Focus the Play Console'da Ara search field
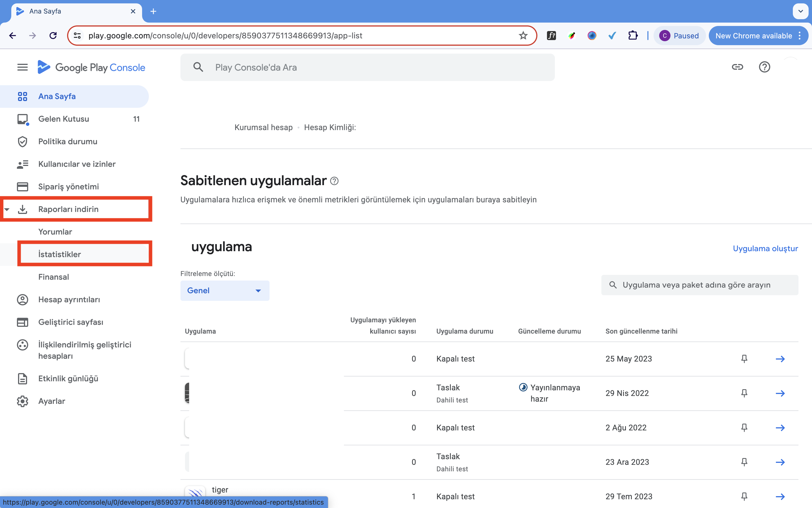 click(x=367, y=67)
